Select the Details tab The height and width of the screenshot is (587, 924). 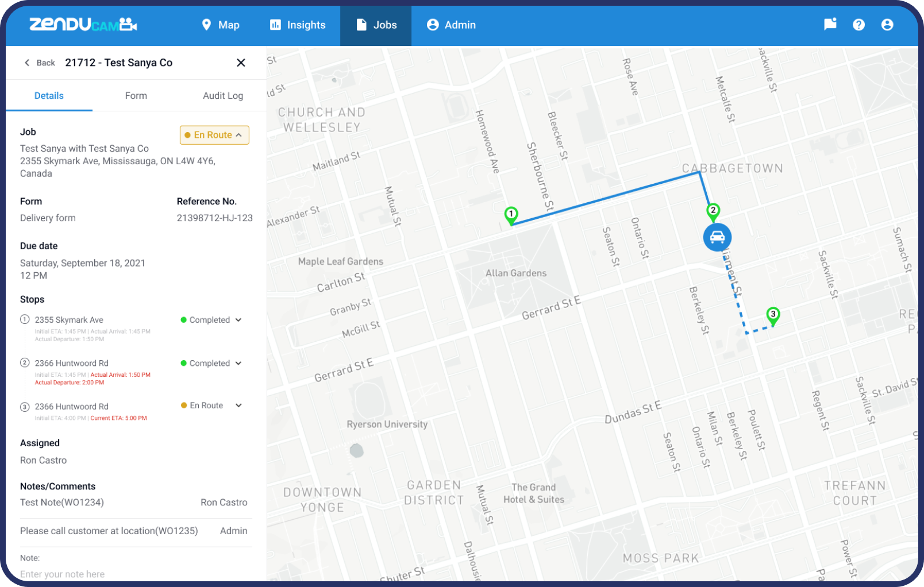49,95
